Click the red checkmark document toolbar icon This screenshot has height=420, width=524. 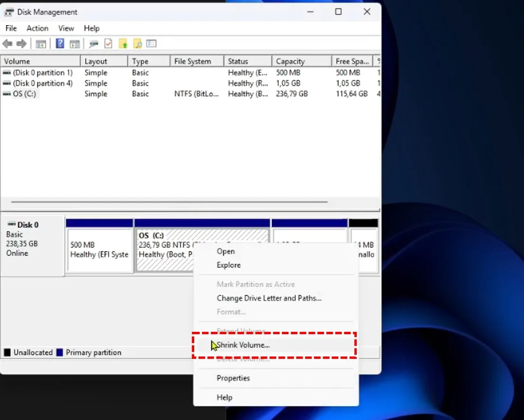tap(108, 43)
